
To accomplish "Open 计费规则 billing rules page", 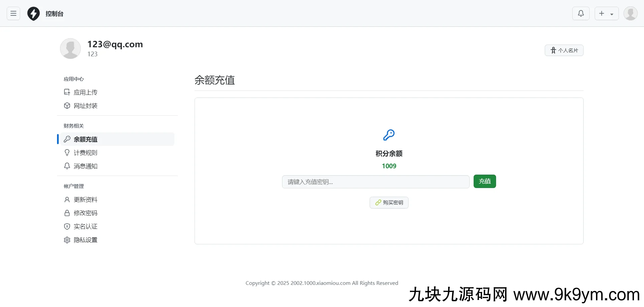I will point(85,152).
